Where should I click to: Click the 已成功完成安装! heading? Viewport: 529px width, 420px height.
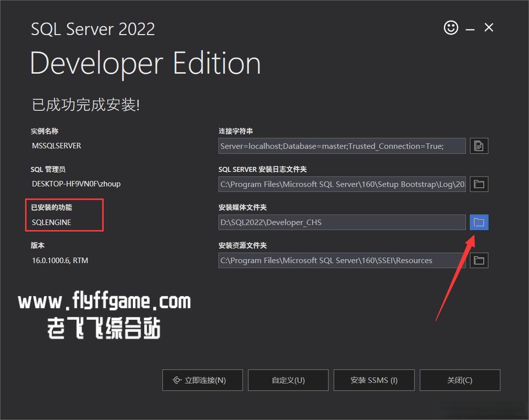(86, 105)
